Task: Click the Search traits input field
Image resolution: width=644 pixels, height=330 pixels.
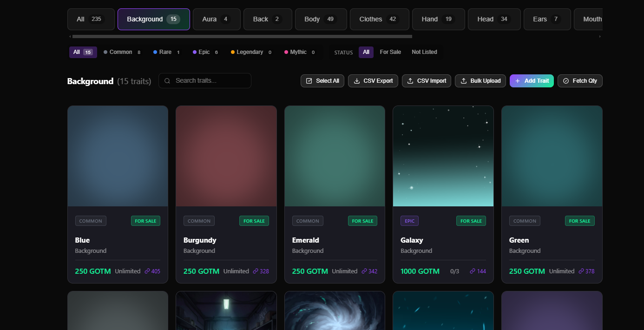Action: [209, 81]
